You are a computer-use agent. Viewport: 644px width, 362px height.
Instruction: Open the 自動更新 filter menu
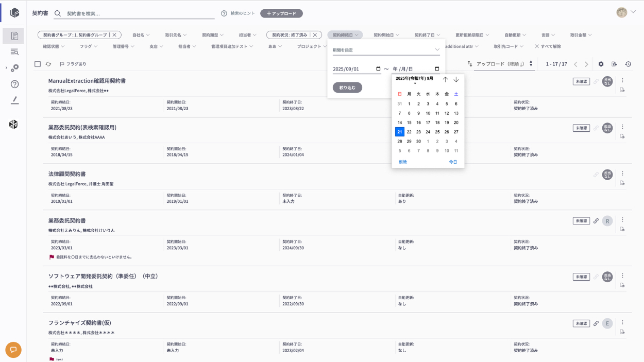tap(515, 35)
